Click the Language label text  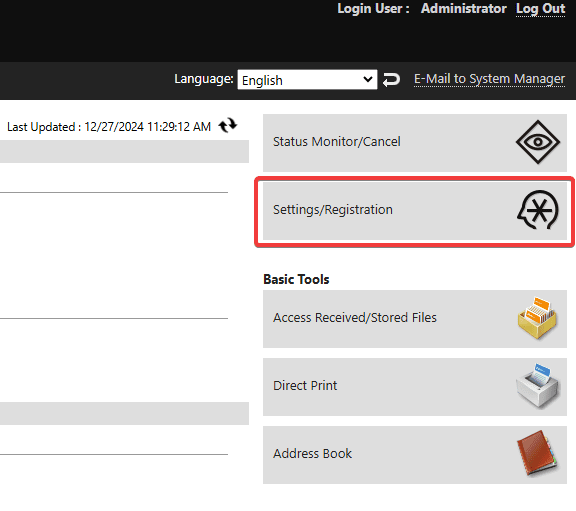pyautogui.click(x=204, y=79)
